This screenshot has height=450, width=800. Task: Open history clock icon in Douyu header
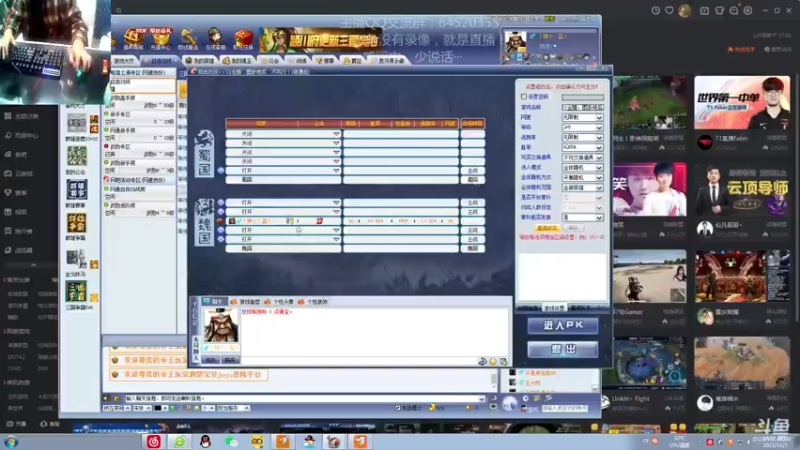click(x=656, y=10)
